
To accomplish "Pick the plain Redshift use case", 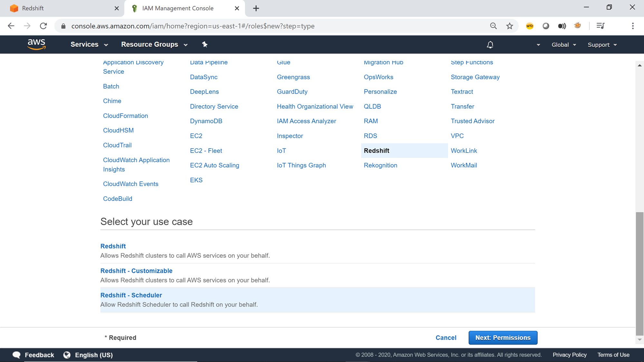I will click(113, 246).
